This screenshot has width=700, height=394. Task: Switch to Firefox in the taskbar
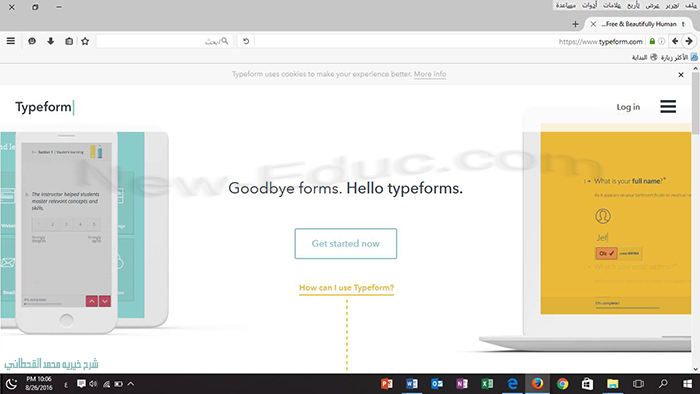[x=537, y=384]
